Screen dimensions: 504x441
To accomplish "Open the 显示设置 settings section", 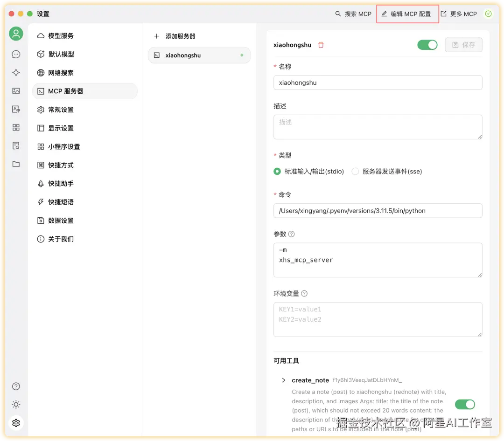I will pos(61,128).
